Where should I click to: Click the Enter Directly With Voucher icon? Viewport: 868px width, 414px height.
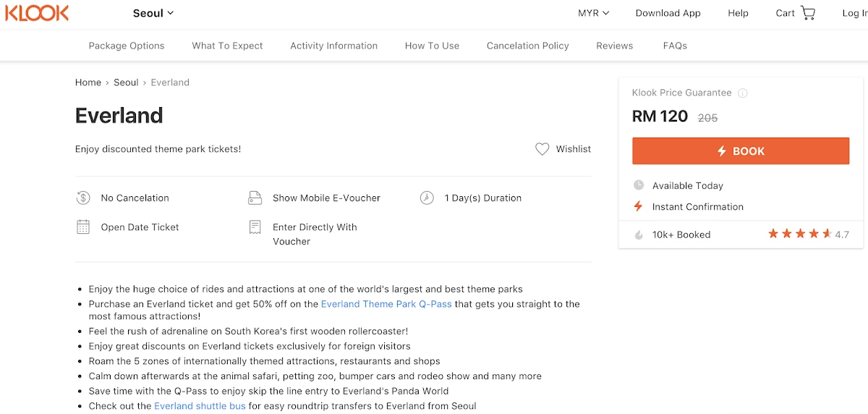point(255,227)
